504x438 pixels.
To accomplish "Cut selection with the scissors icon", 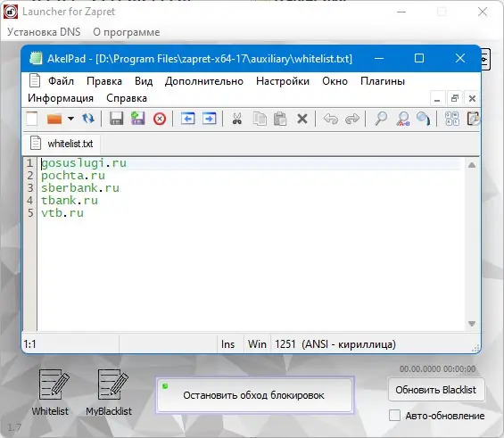I will pos(237,119).
